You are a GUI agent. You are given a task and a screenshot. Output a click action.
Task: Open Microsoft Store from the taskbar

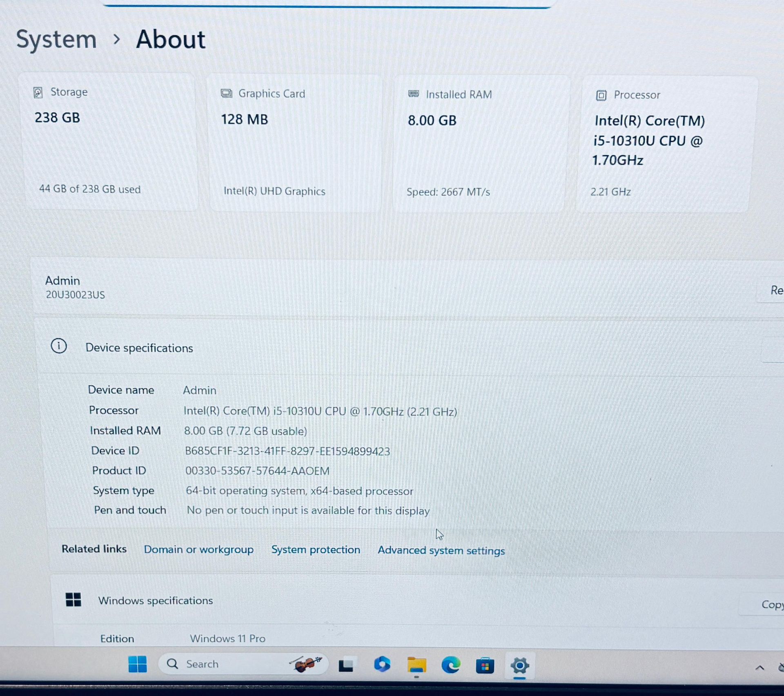point(485,666)
